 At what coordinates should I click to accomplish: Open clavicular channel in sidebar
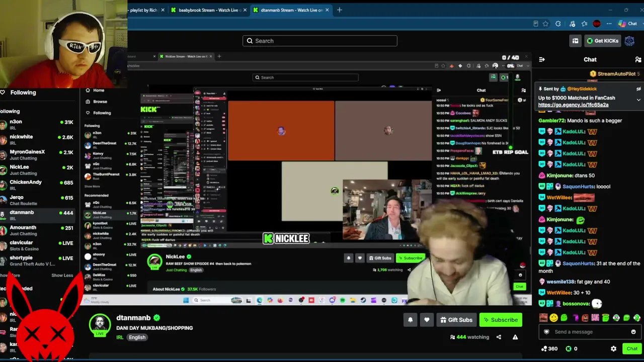pos(38,245)
